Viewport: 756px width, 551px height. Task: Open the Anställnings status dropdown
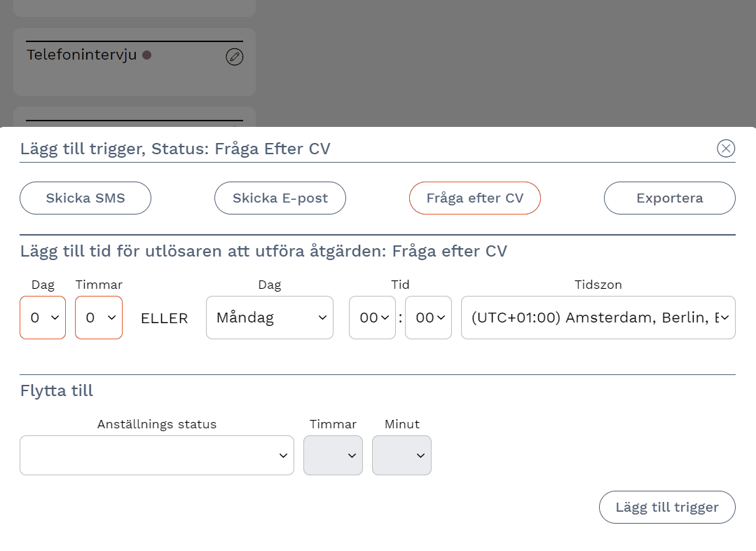157,456
